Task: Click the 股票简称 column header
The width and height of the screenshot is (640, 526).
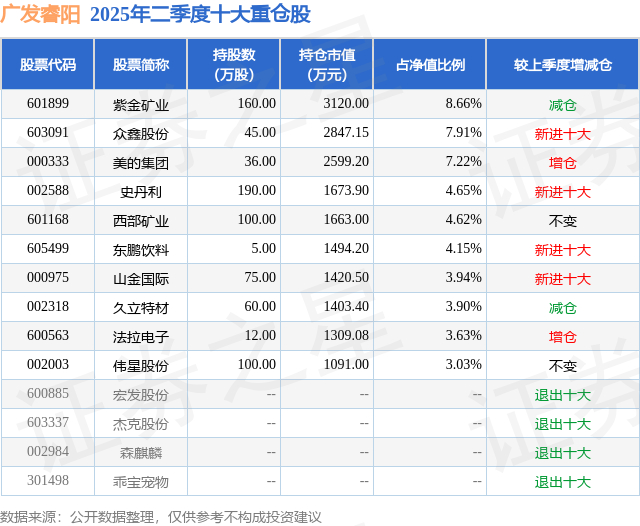Action: click(141, 64)
